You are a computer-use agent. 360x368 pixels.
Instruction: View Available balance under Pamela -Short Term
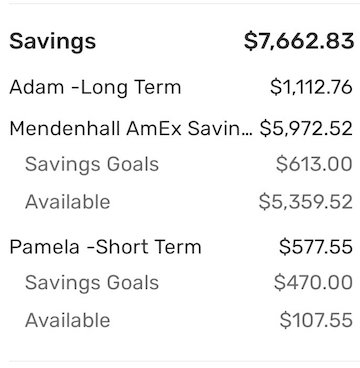pyautogui.click(x=68, y=320)
